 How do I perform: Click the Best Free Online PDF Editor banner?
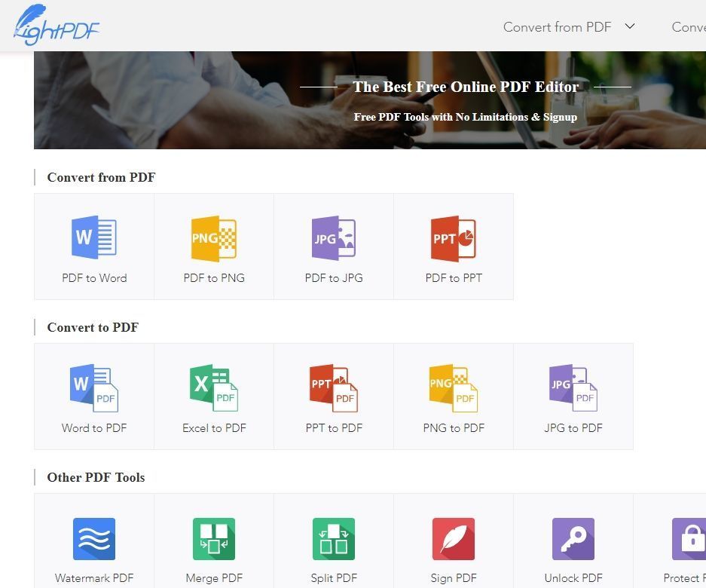click(465, 87)
